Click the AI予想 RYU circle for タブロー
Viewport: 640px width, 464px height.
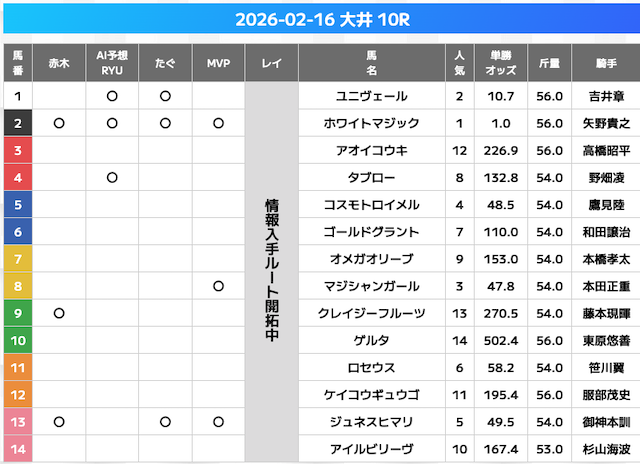coord(112,178)
